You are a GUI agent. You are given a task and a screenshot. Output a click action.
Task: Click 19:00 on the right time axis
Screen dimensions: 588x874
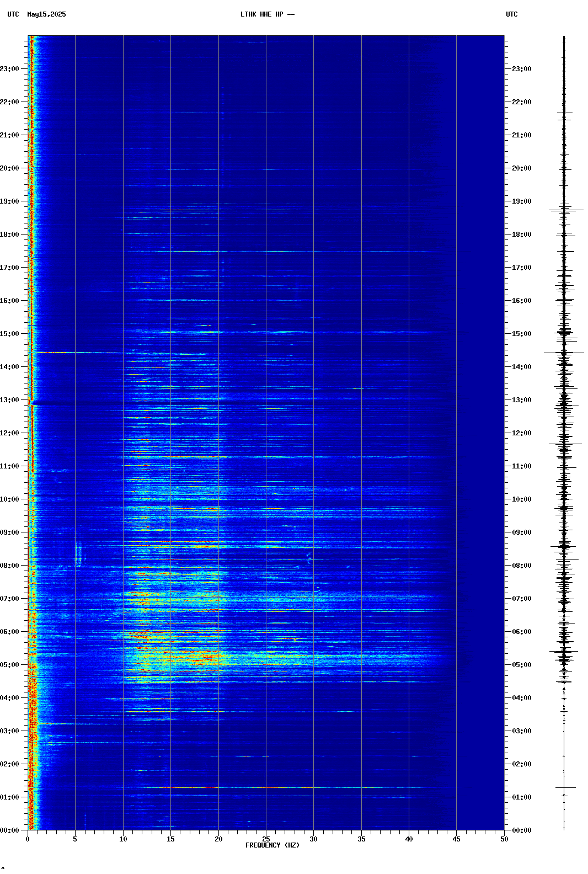tap(522, 201)
